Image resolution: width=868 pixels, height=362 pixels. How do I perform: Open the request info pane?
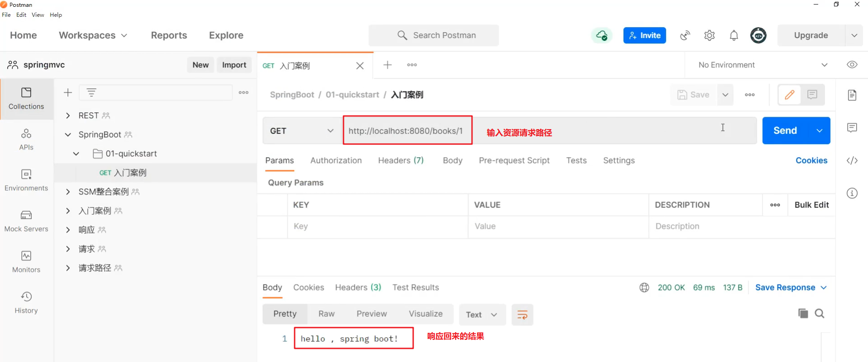(852, 193)
